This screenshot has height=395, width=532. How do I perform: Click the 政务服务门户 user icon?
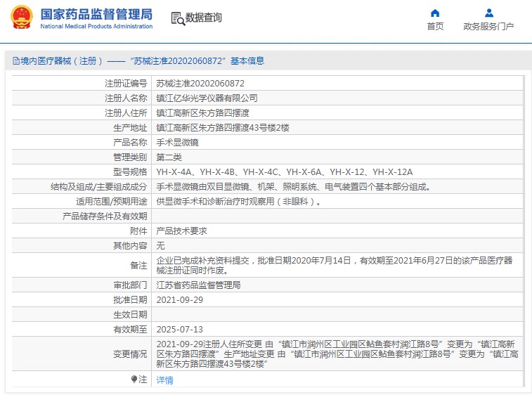pyautogui.click(x=489, y=13)
